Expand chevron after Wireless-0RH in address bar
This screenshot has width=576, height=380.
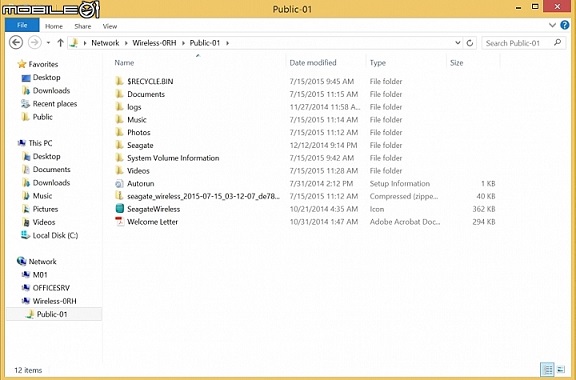tap(183, 43)
